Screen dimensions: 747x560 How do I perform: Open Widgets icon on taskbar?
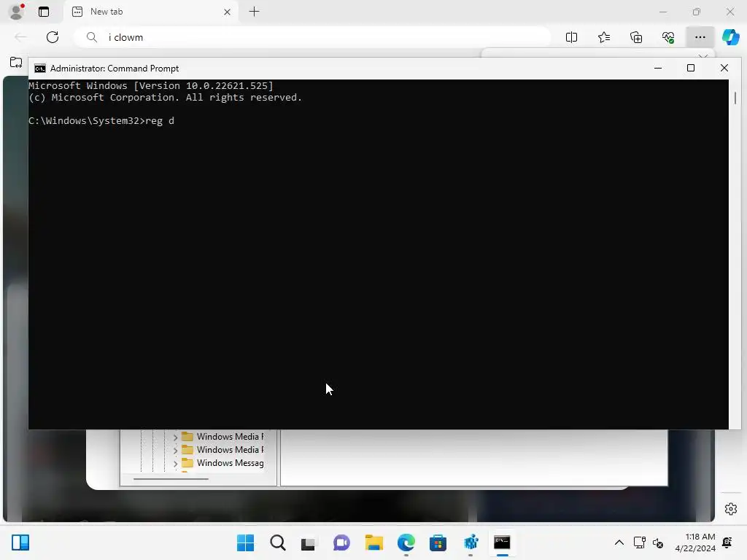20,542
